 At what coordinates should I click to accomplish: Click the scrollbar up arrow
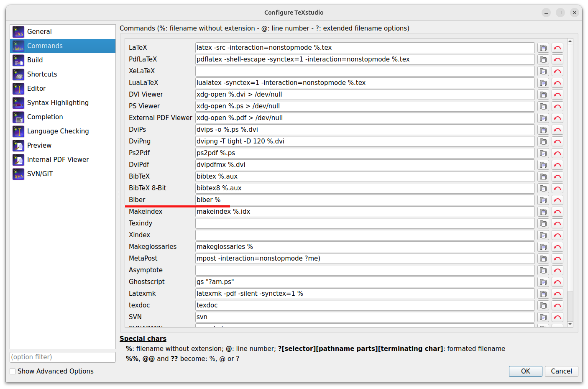[570, 41]
